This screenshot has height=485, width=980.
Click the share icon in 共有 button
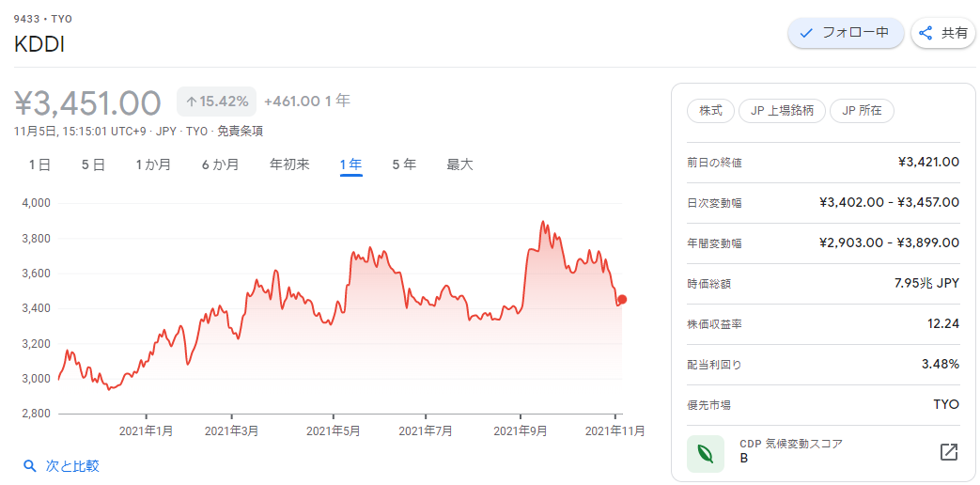pyautogui.click(x=926, y=33)
